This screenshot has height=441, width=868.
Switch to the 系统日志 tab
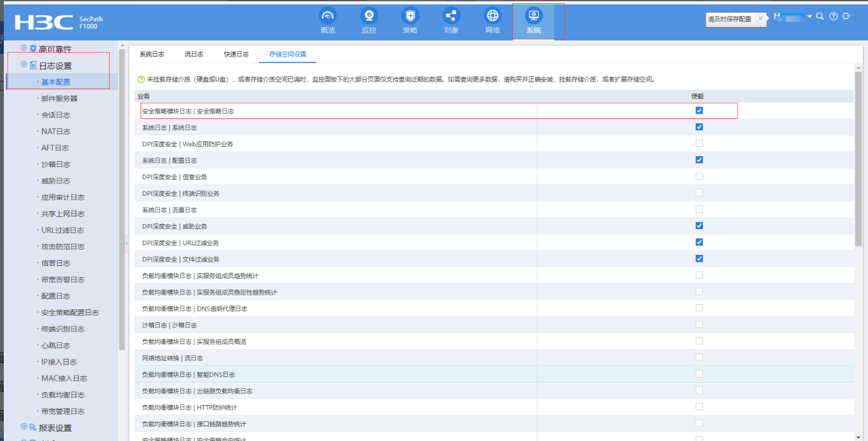click(x=152, y=55)
